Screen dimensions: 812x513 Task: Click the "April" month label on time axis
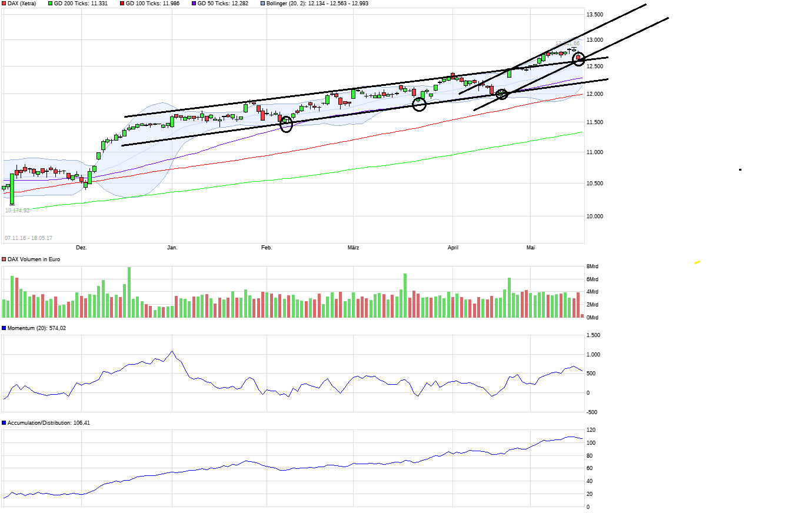[x=452, y=248]
